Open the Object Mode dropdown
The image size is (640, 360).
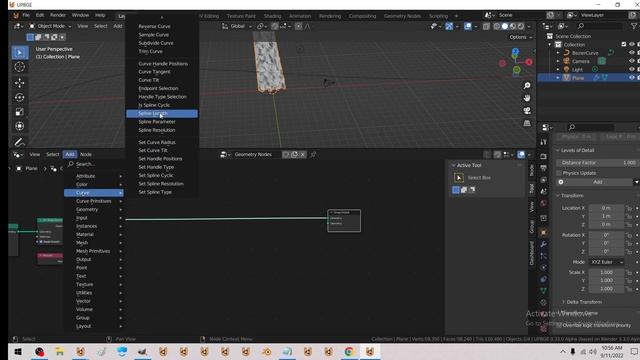[x=50, y=26]
